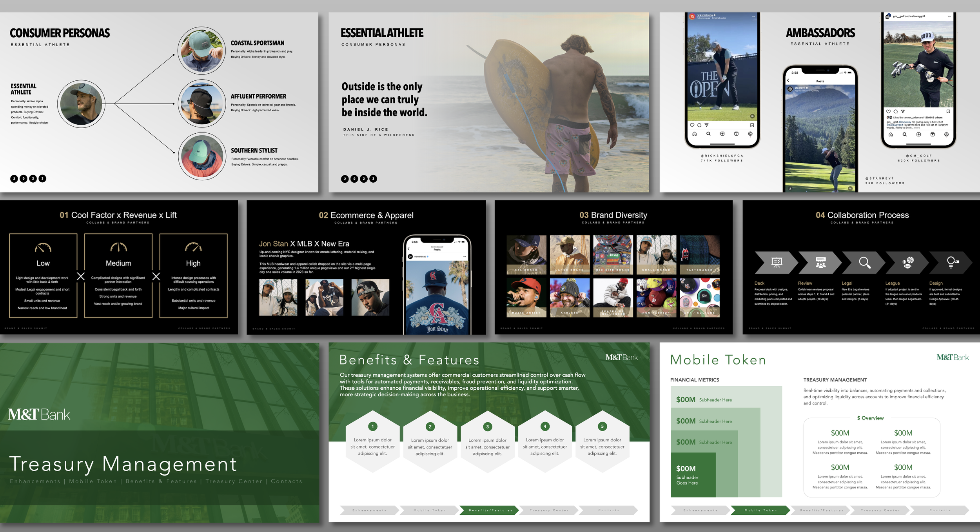
Task: Open the Large Brand thumbnail
Action: coord(570,255)
